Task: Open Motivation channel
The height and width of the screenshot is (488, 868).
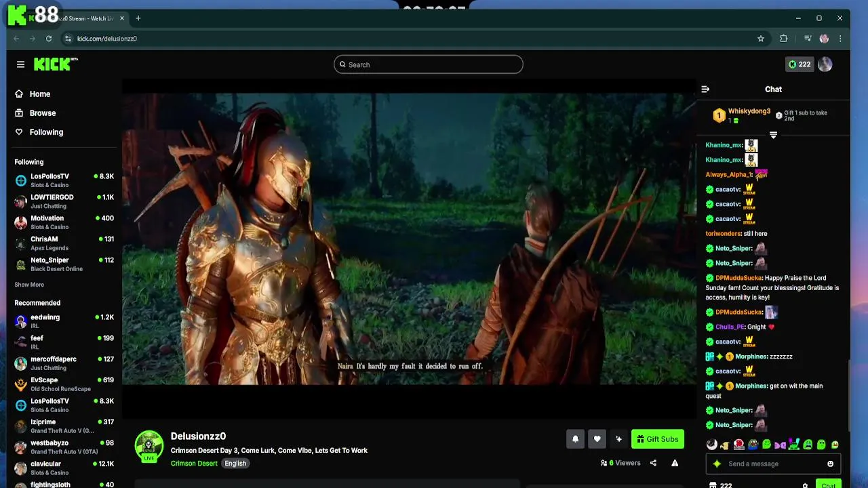Action: pos(64,222)
